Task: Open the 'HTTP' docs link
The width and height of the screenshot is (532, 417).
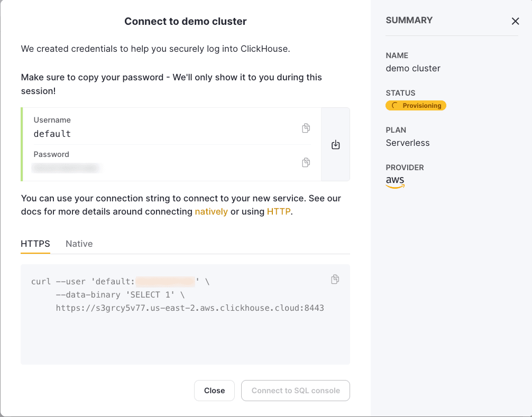Action: [279, 211]
